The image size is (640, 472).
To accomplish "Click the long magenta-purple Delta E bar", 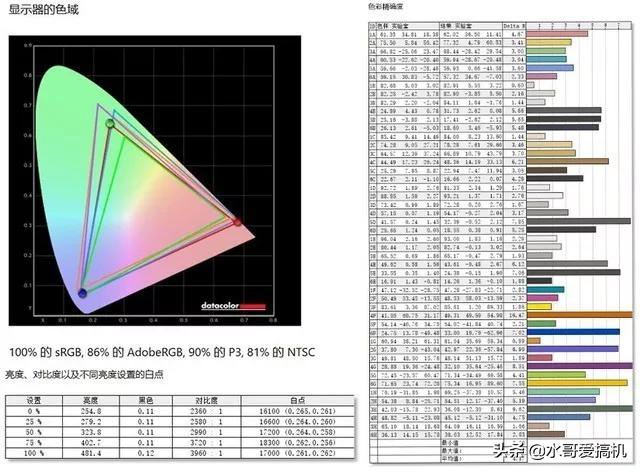I will [x=580, y=366].
